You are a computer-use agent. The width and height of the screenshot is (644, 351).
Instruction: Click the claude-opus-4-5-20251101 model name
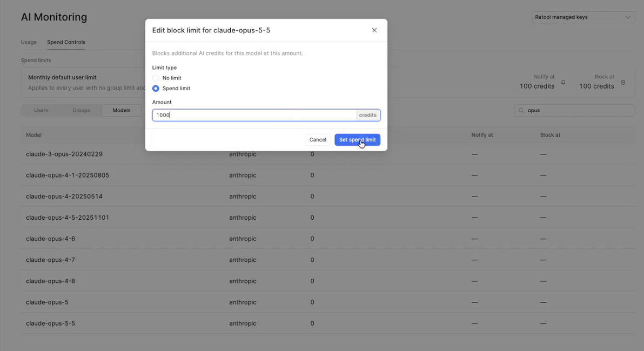[x=68, y=218]
